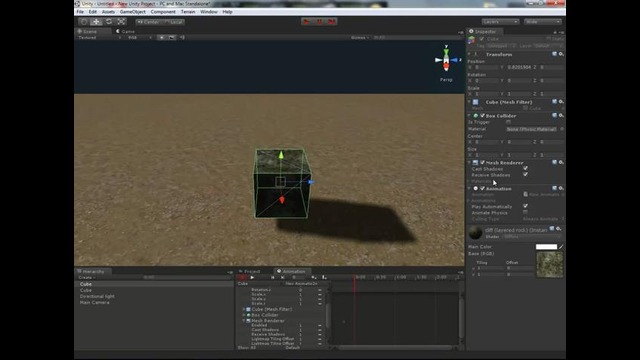Open the Help menu
This screenshot has width=640, height=360.
pos(227,12)
